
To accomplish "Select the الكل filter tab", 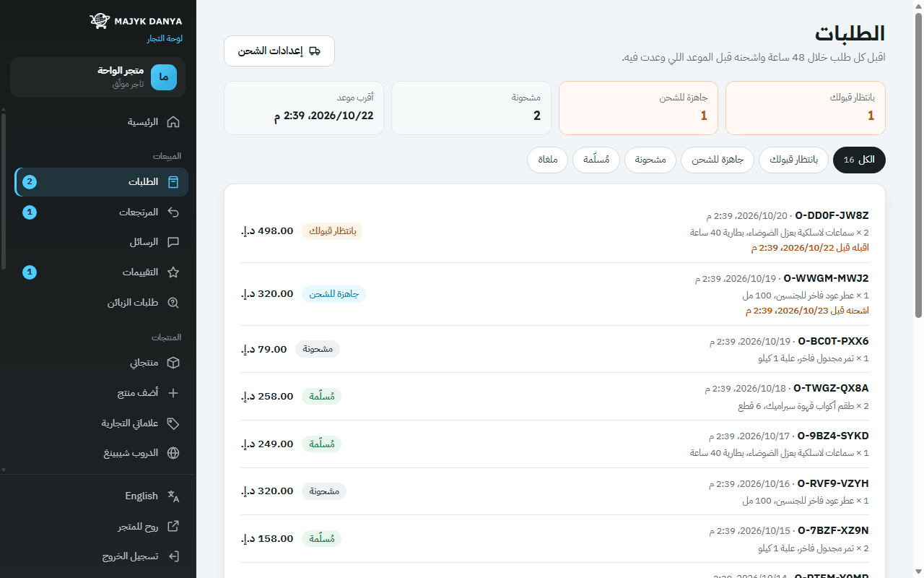I will [859, 160].
